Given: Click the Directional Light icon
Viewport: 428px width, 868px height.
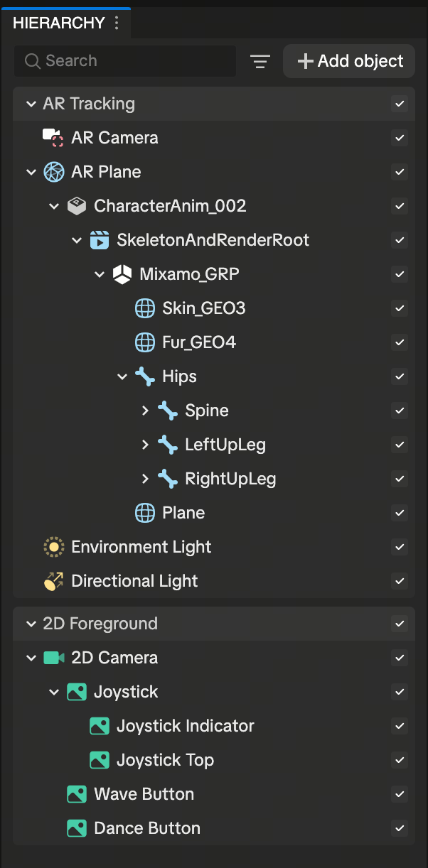Looking at the screenshot, I should point(53,581).
